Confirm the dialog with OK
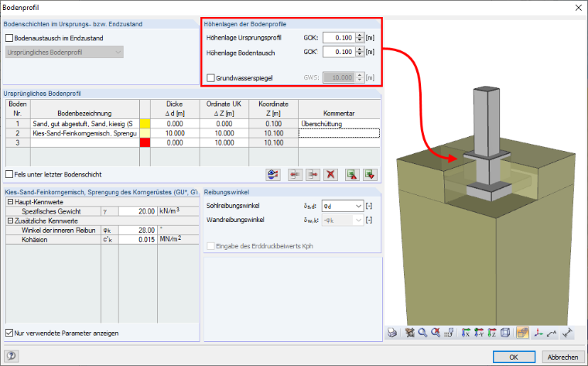Screen dimensions: 588x366 514,357
